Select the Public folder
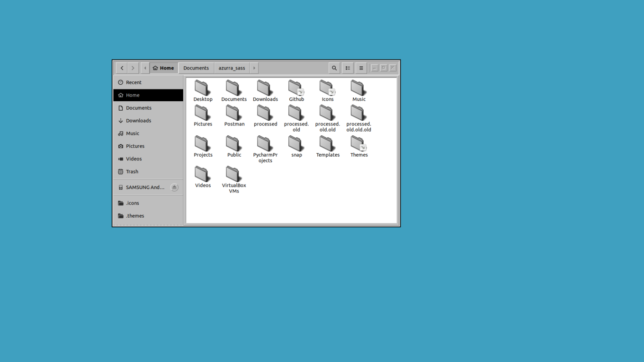This screenshot has width=644, height=362. [x=234, y=147]
